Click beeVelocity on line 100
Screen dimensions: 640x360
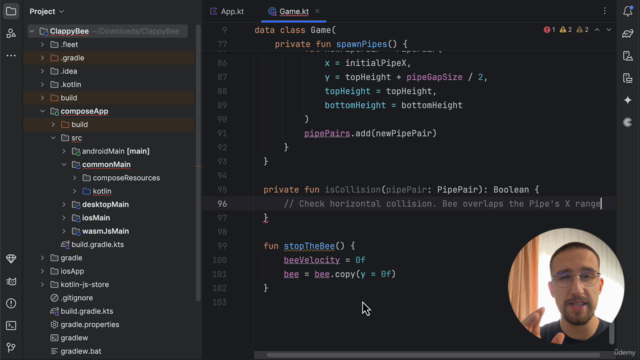pos(311,260)
